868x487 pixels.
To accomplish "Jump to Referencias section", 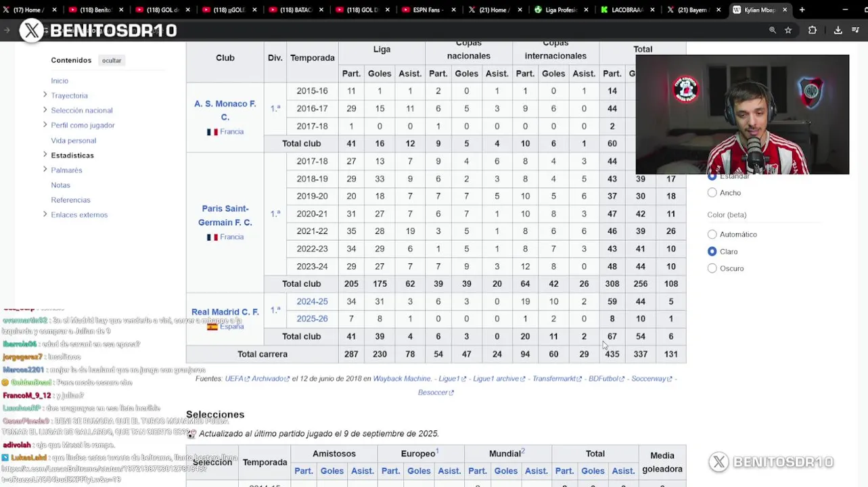I will (x=70, y=200).
